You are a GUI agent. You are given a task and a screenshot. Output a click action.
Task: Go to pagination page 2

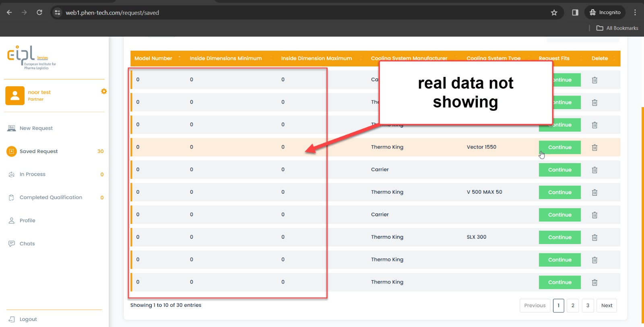tap(573, 306)
